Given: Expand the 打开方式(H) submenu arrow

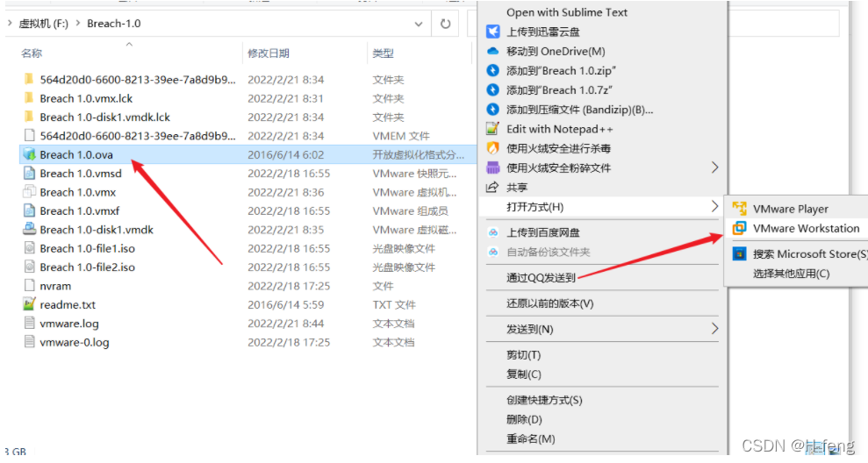Looking at the screenshot, I should click(x=714, y=206).
